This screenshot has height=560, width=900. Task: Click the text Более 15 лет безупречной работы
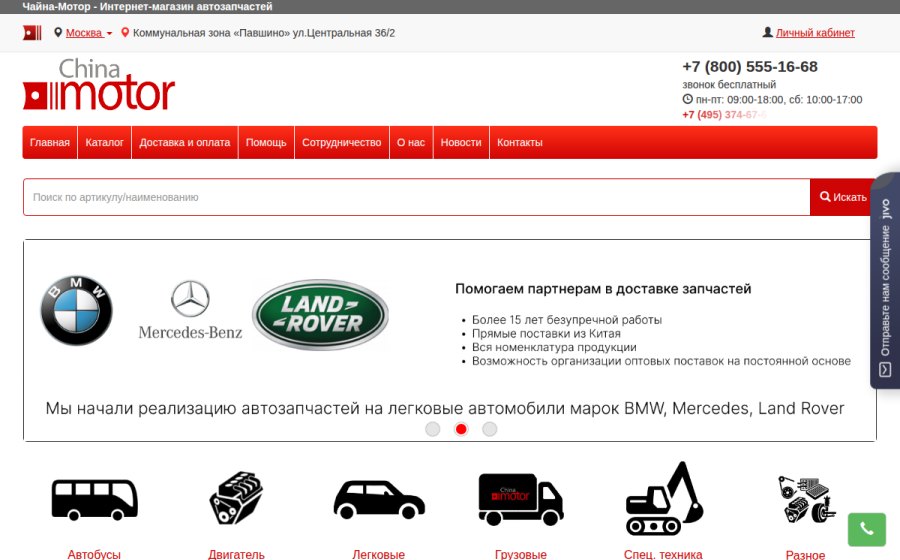pos(567,320)
